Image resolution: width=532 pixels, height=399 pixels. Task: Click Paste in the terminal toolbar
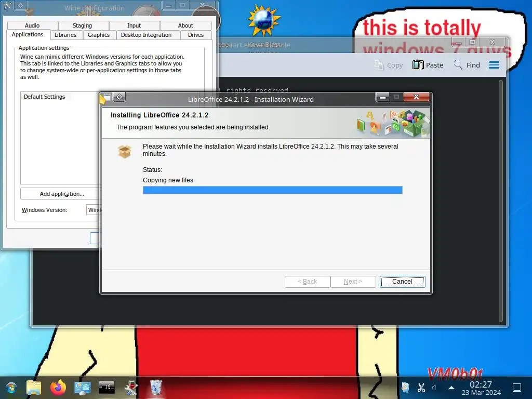[428, 65]
